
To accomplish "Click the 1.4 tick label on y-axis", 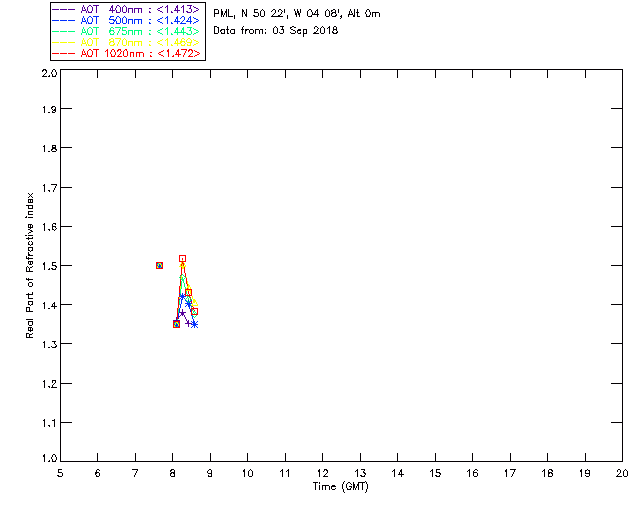I will point(49,305).
